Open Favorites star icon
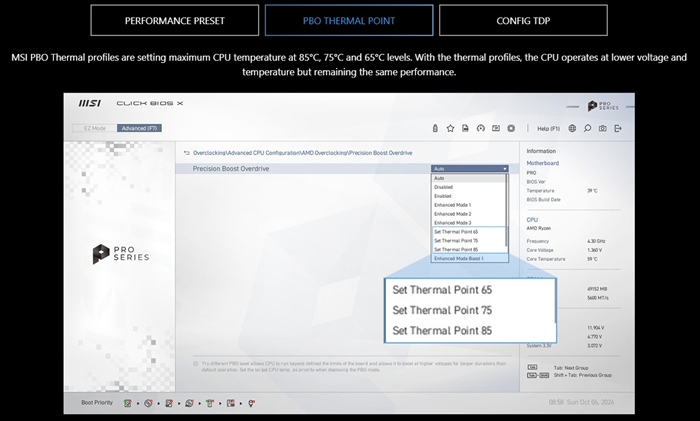 pos(450,129)
